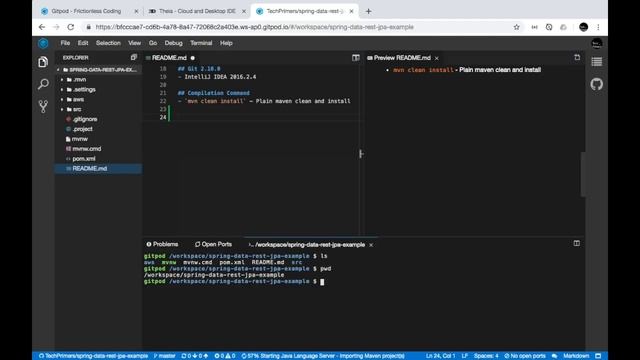Click the Chrome profile avatar
Viewport: 640px width, 360px height.
pyautogui.click(x=583, y=27)
